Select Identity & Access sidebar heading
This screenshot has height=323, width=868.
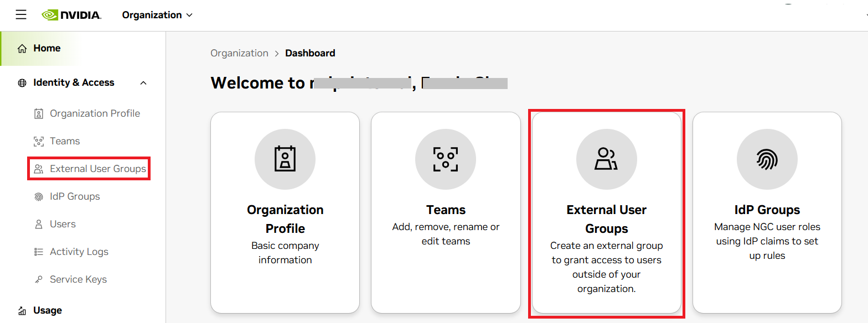coord(74,82)
